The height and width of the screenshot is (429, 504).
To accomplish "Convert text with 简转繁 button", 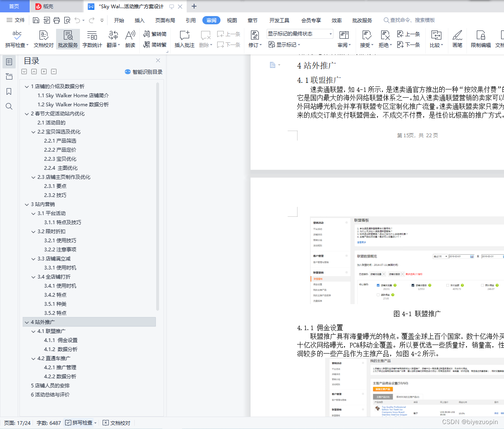I will click(x=155, y=45).
